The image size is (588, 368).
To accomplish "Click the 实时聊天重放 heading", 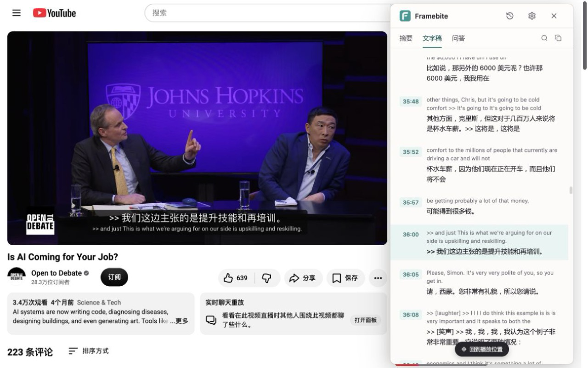I will (225, 302).
